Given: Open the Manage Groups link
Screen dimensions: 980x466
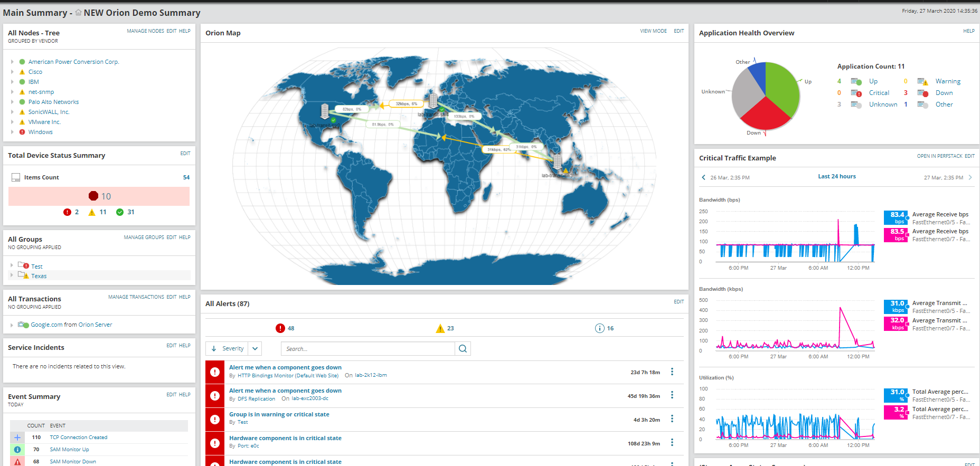Looking at the screenshot, I should pyautogui.click(x=144, y=237).
